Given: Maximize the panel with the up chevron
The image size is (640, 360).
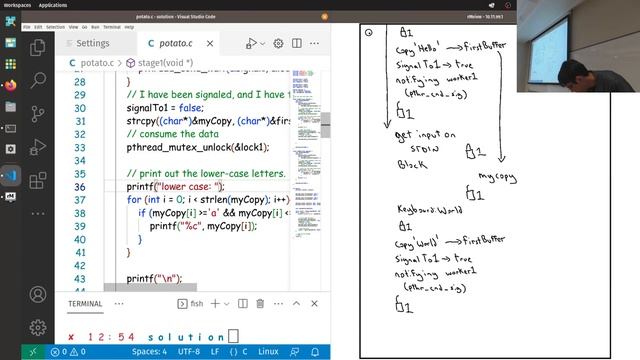Looking at the screenshot, I should pos(296,304).
